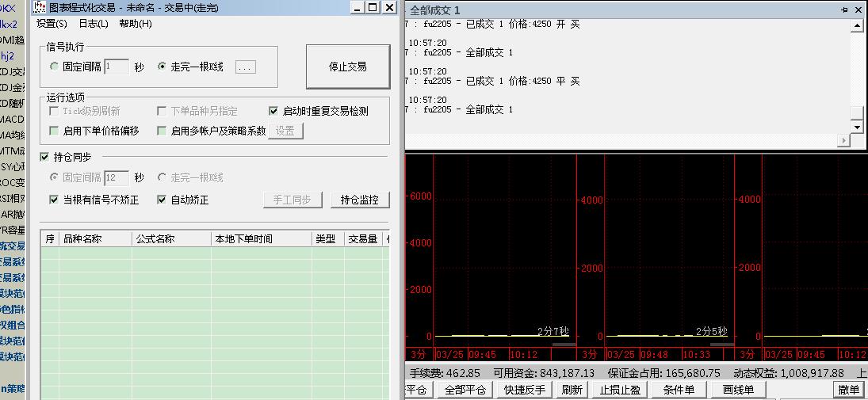Click the 公式名称 column header
Screen dimensions: 868x400
(x=171, y=239)
